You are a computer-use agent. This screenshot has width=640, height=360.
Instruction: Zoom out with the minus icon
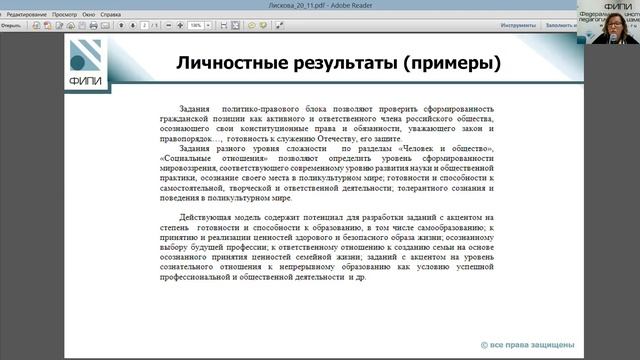[169, 25]
